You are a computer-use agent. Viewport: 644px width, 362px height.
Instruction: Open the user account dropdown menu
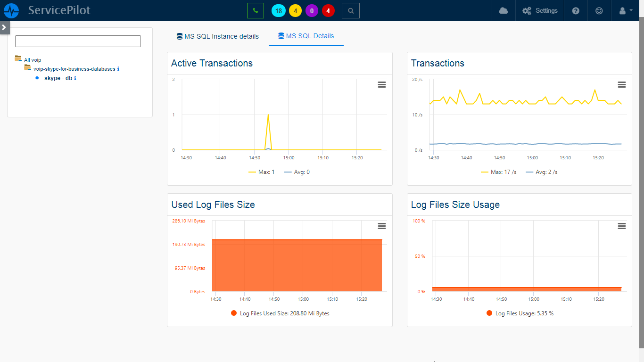point(625,10)
